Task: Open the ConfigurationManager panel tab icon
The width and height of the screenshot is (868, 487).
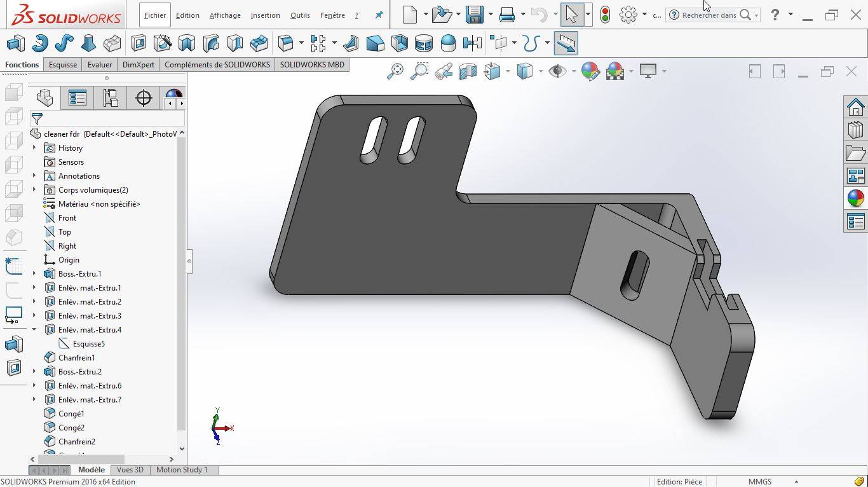Action: click(x=111, y=98)
